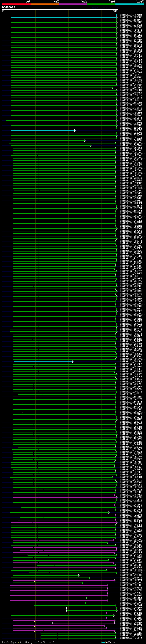146x644 pixels.
Task: Select the UniRef100_Q4N0R3 hit name
Action: (x=131, y=560)
